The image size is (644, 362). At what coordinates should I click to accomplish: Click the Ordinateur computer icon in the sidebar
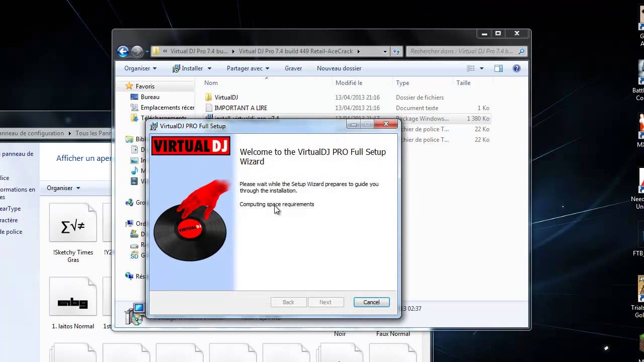(129, 224)
